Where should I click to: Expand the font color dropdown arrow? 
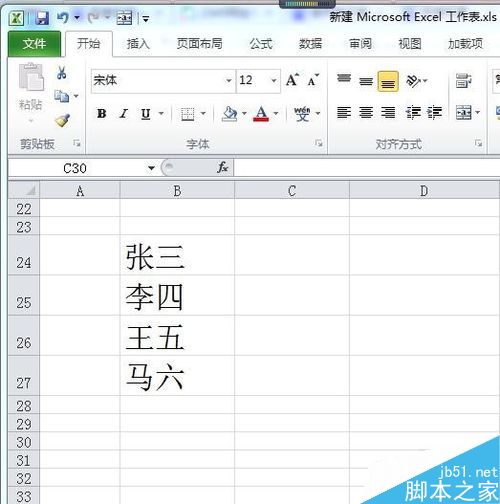pos(276,114)
